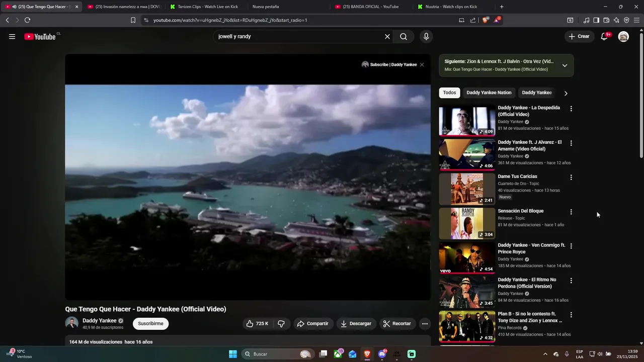Open options for Dame Tus Caricias
Screen dimensions: 644x362
point(571,177)
